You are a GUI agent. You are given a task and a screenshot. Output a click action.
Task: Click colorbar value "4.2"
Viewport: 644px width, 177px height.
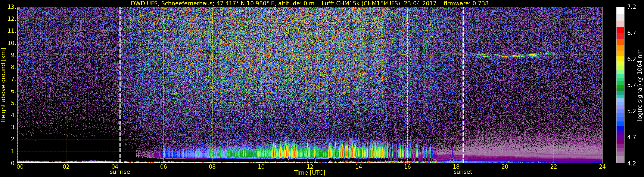pyautogui.click(x=632, y=163)
